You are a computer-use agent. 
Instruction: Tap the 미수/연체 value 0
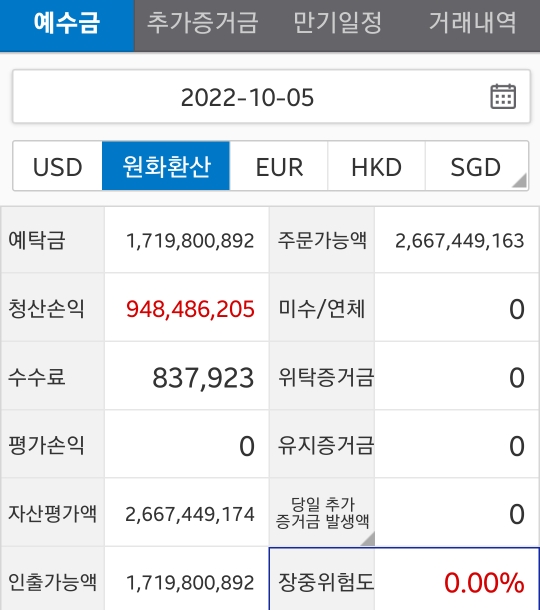(x=517, y=310)
